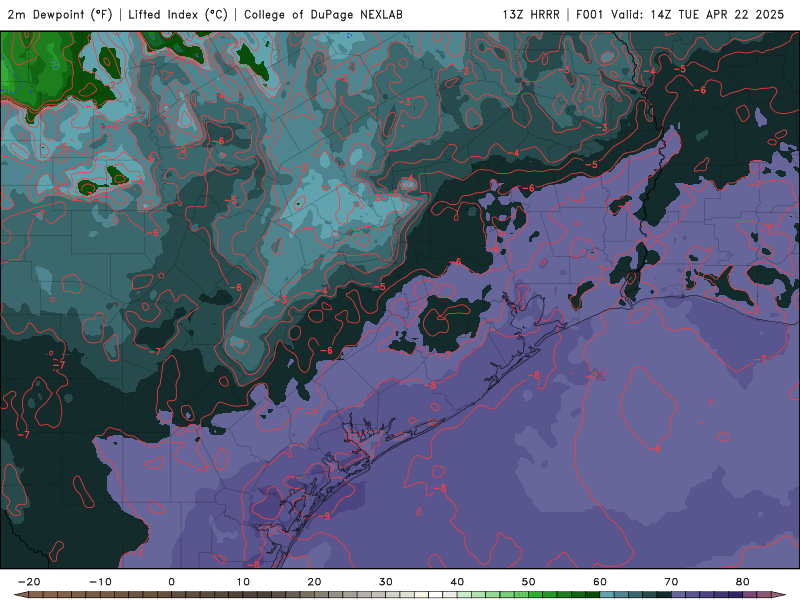Click the 80 label on the color scale
Screen dimensions: 800x600
click(x=743, y=582)
